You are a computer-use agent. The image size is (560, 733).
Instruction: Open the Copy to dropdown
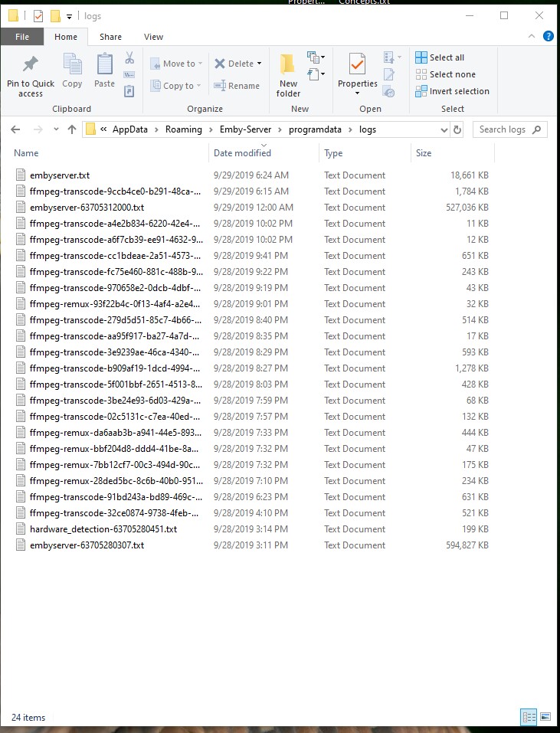(x=175, y=86)
